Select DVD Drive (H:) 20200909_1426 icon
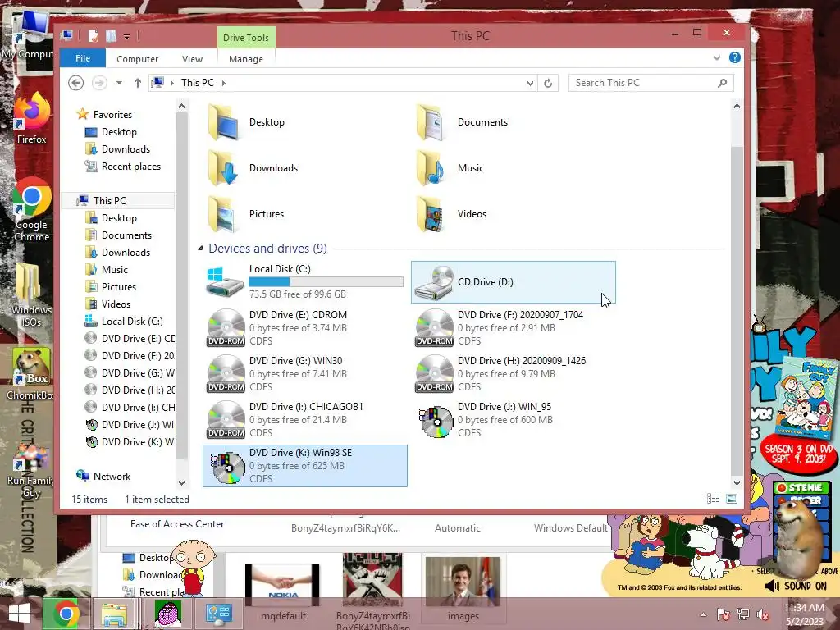840x630 pixels. [x=434, y=374]
